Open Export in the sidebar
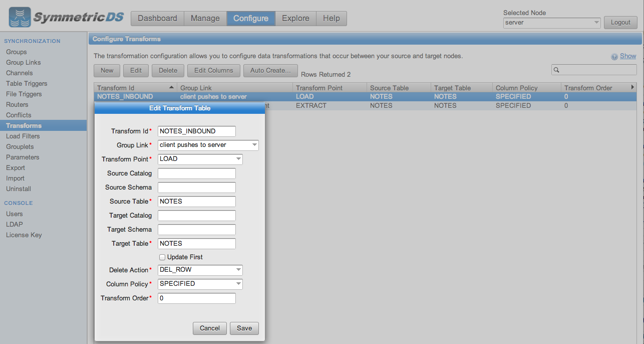The image size is (644, 344). 16,168
